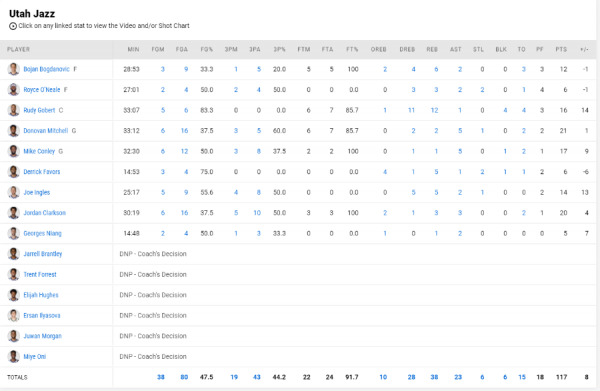
Task: Open Georges Niang's player profile link
Action: pos(42,233)
